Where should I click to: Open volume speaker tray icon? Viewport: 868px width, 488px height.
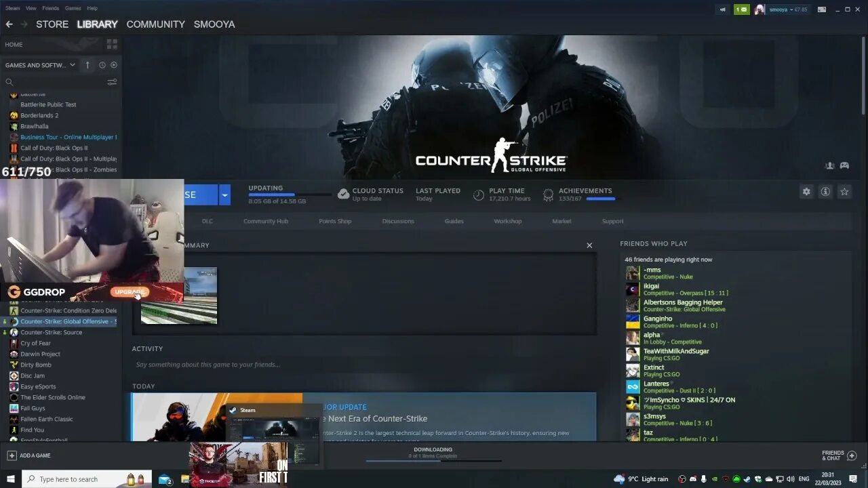tap(791, 479)
